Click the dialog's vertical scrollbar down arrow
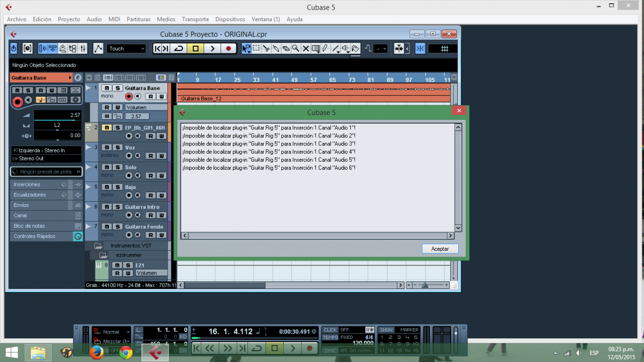This screenshot has width=644, height=362. coord(458,228)
